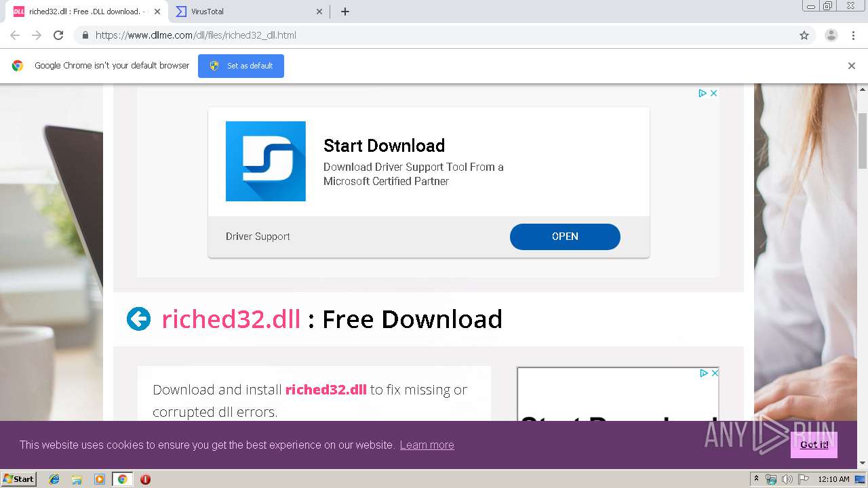The image size is (868, 488).
Task: Click the taskbar clock 12:10 AM
Action: coord(833,479)
